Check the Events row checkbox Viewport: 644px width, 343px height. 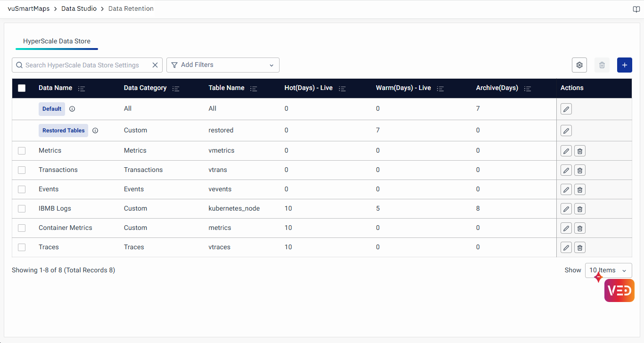coord(22,189)
